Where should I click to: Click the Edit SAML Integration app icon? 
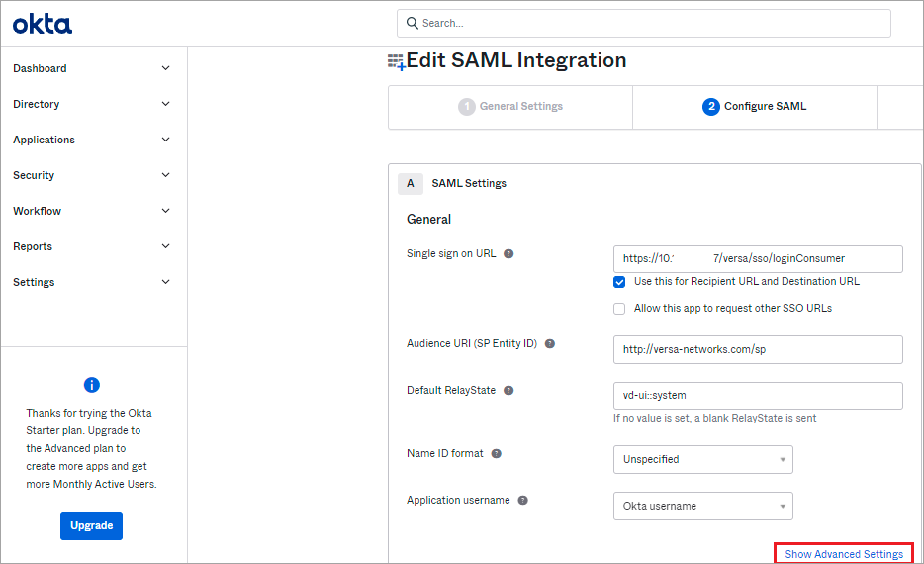(396, 62)
